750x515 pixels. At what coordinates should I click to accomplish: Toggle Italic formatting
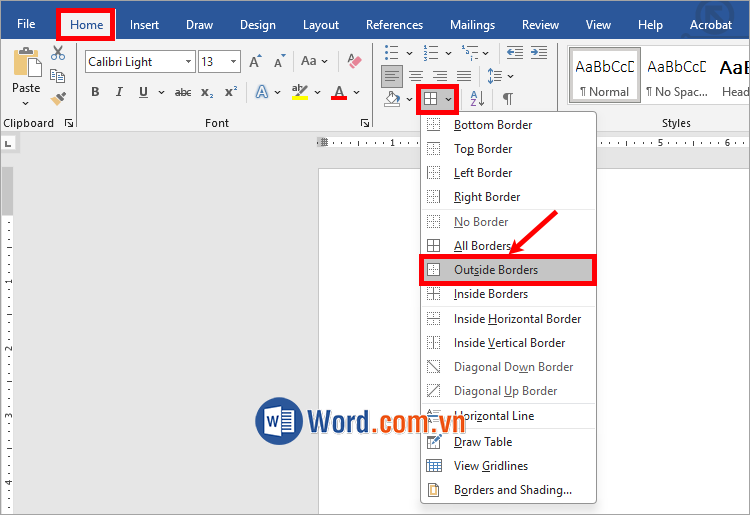[x=119, y=93]
